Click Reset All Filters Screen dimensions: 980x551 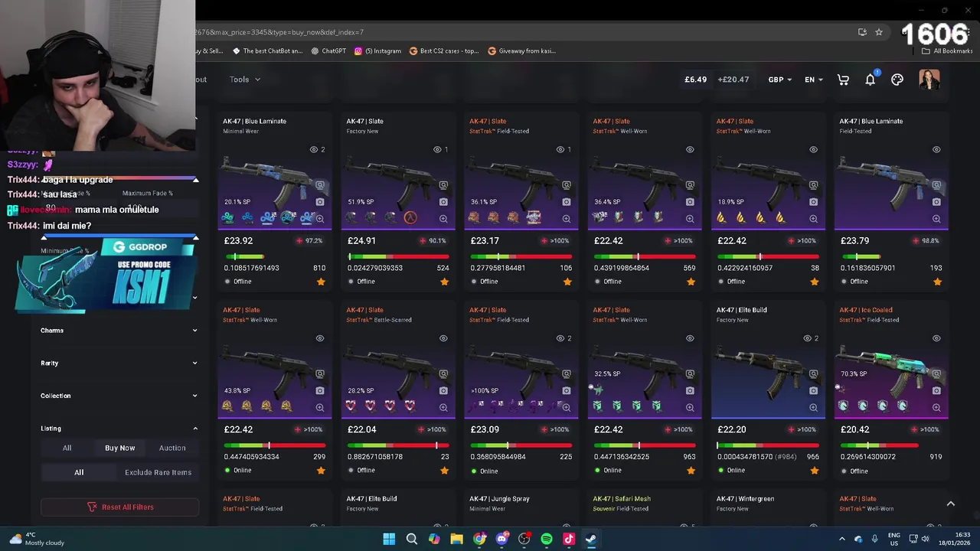tap(119, 507)
